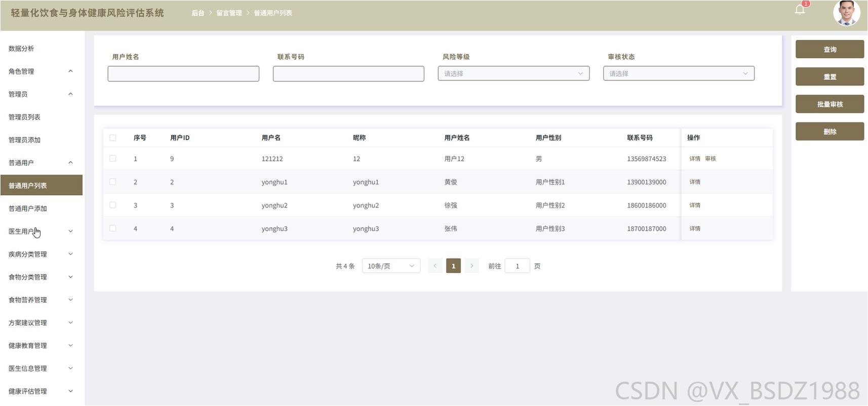Click the 删除 button

(830, 131)
